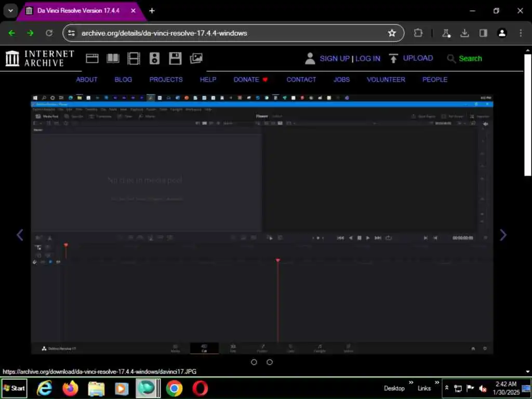Expand the Desktop toolbar chevron
This screenshot has width=532, height=399.
point(411,383)
